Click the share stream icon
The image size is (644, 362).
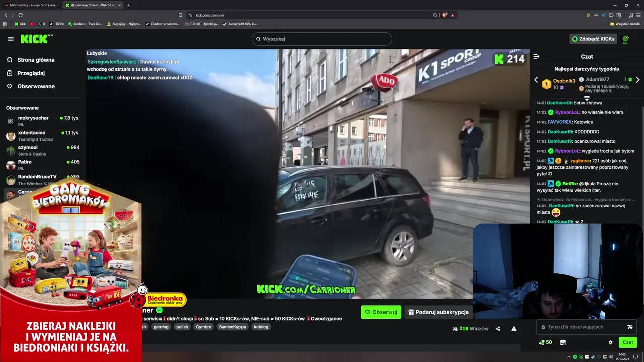498,329
